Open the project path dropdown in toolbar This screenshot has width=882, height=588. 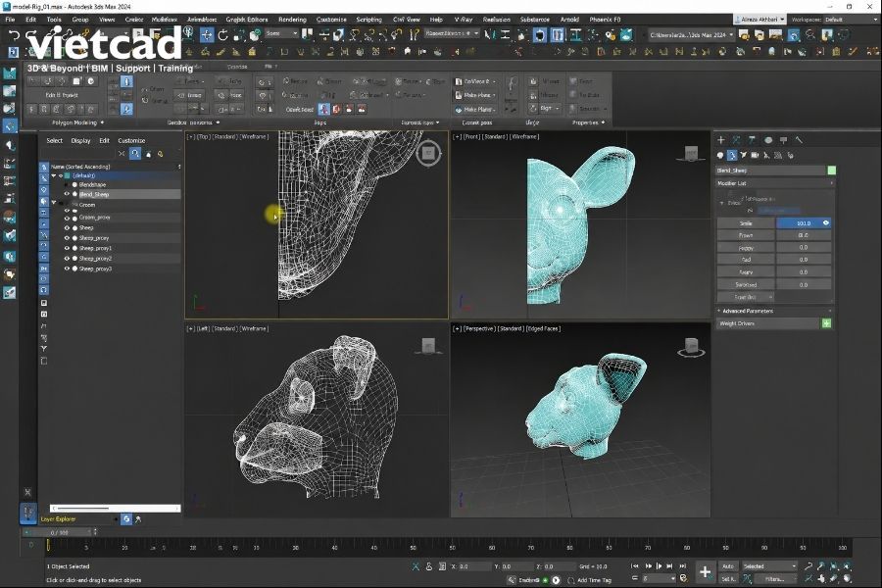click(691, 35)
